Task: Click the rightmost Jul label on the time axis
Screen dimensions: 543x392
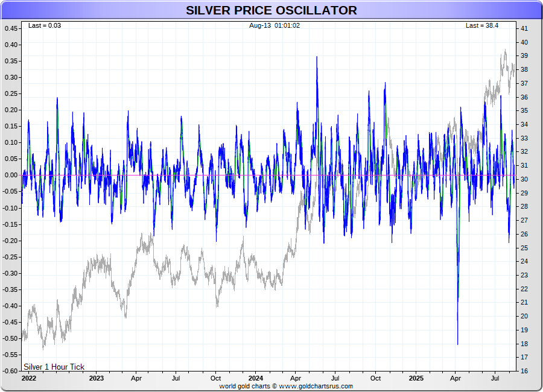Action: (x=495, y=378)
